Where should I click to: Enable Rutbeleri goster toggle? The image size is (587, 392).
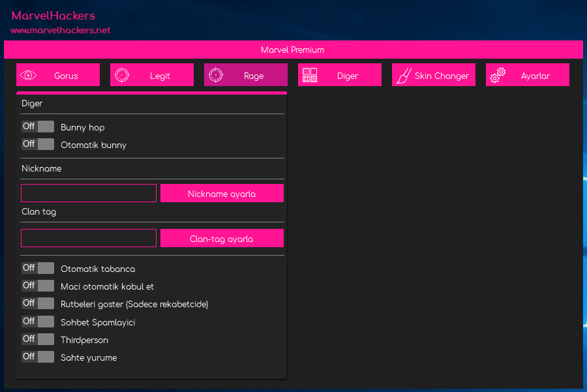click(x=38, y=303)
